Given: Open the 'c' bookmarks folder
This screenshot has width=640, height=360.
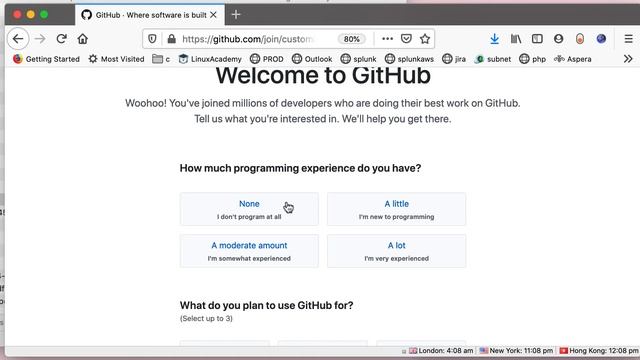Looking at the screenshot, I should [161, 59].
